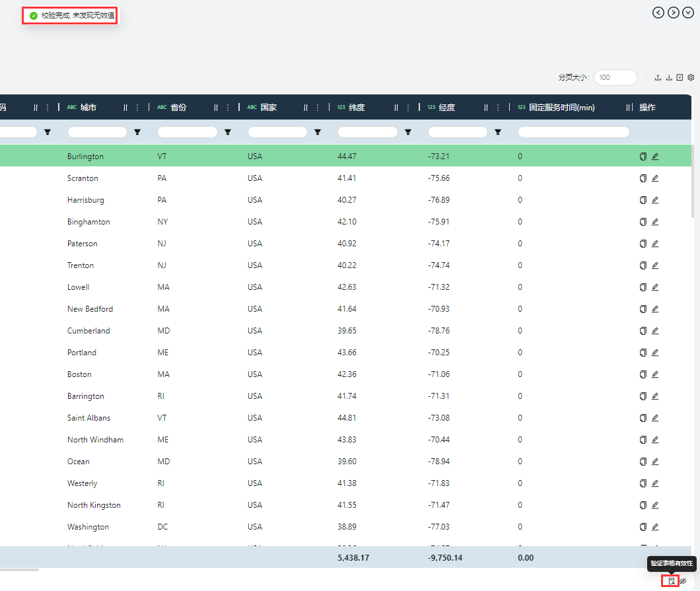Sort by the 省份 column sort icon
This screenshot has width=700, height=591.
216,108
